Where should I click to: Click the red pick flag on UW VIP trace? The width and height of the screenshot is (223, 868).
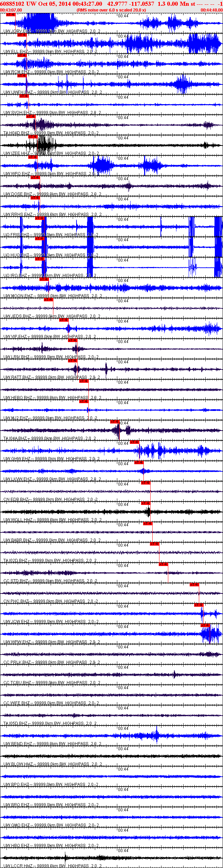64,320
